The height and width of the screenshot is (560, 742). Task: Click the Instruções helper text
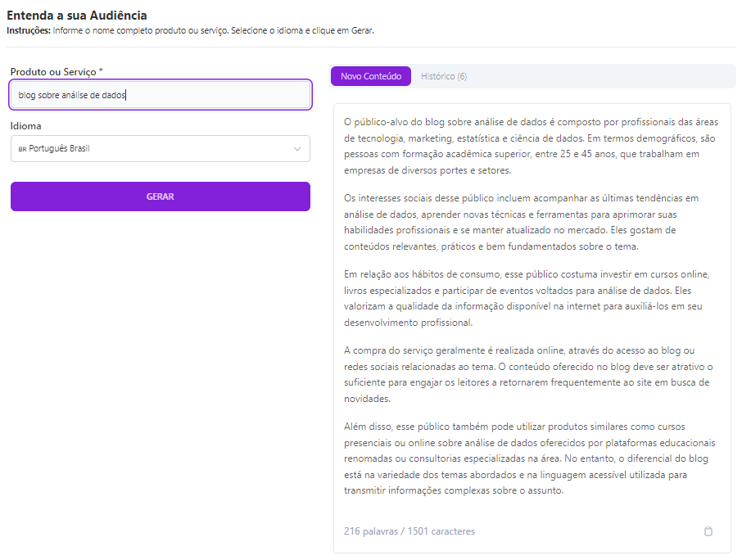pyautogui.click(x=188, y=30)
